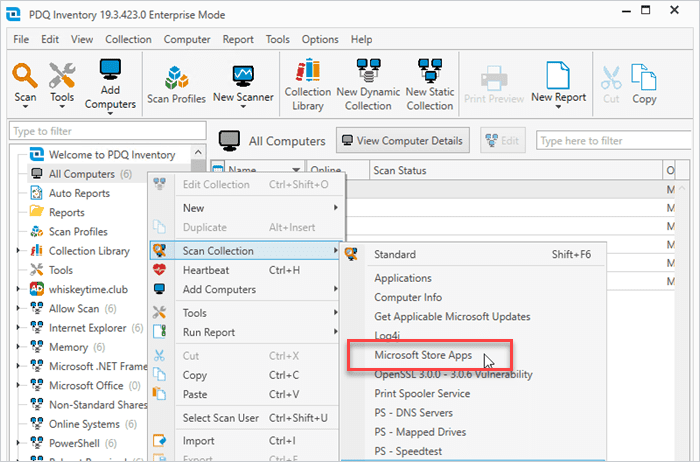Expand the Collection Library tree node
The height and width of the screenshot is (462, 700).
pyautogui.click(x=18, y=250)
